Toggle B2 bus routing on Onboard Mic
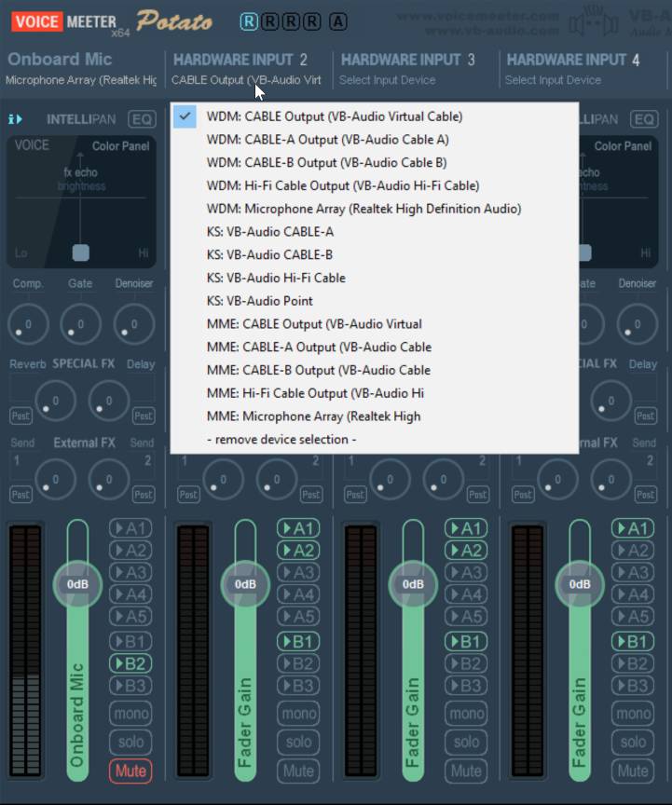 pos(130,663)
